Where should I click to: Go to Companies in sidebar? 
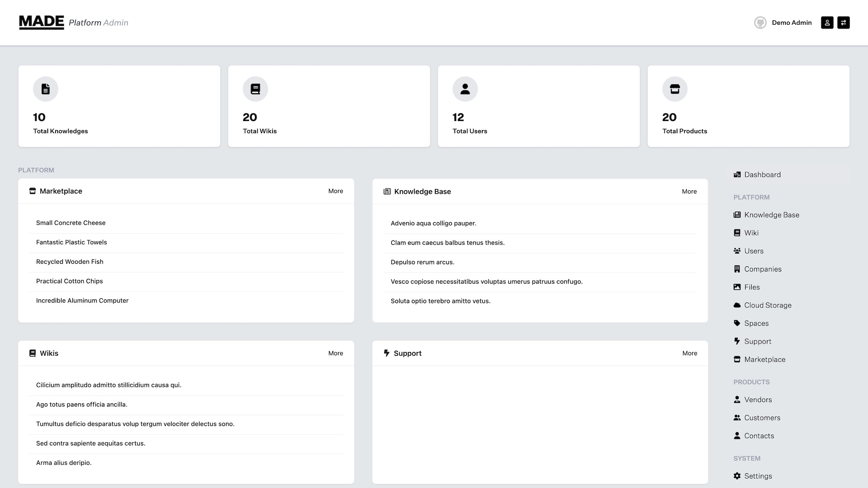click(763, 269)
